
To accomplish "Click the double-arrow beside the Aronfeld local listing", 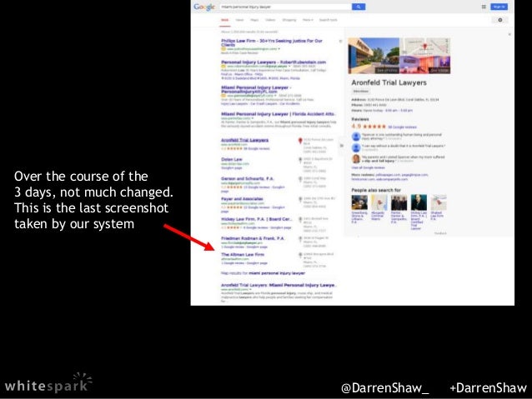I will coord(341,146).
